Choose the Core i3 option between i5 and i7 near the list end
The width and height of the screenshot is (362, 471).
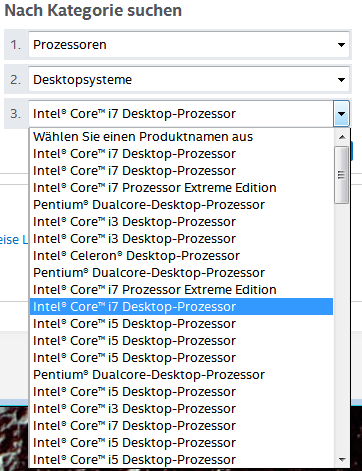[181, 409]
